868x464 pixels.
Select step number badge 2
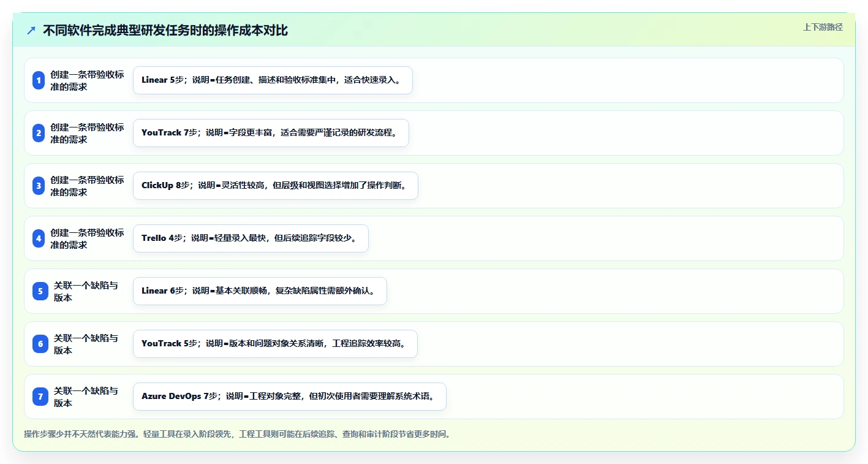click(39, 133)
